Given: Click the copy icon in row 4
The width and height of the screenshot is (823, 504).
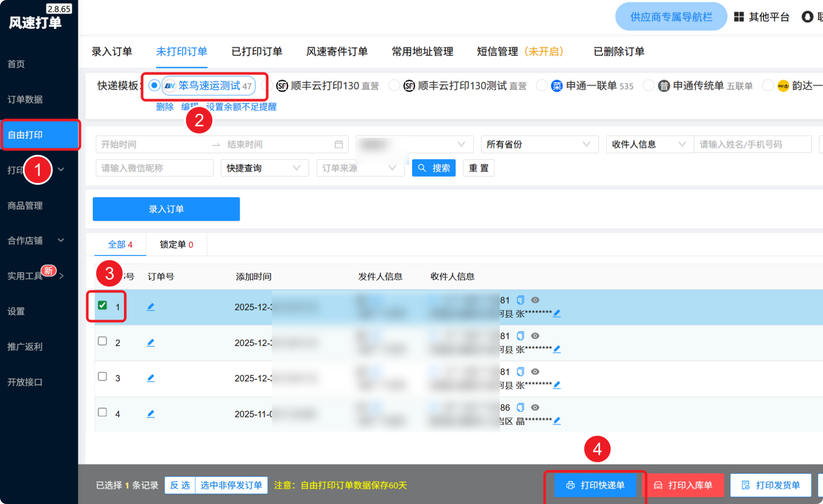Looking at the screenshot, I should [520, 407].
